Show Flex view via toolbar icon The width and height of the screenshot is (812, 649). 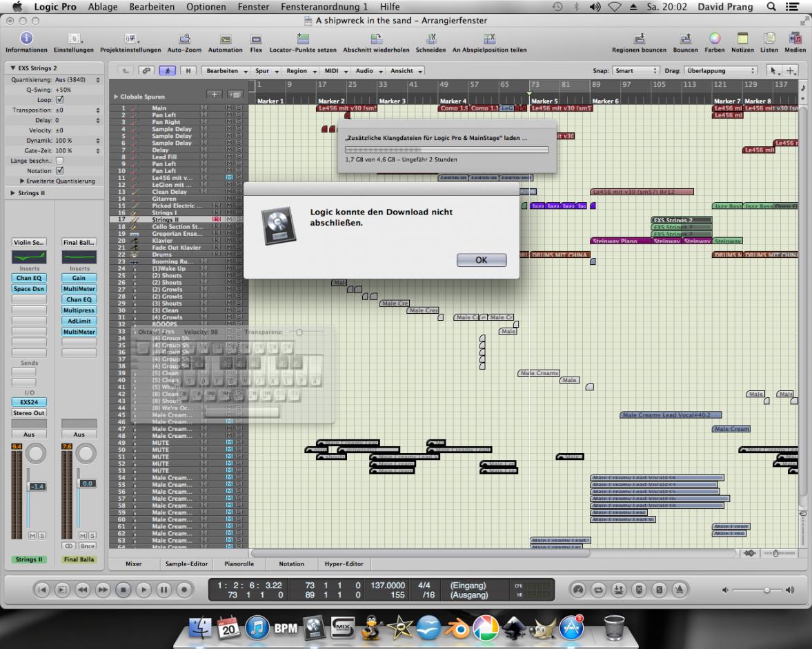coord(256,39)
